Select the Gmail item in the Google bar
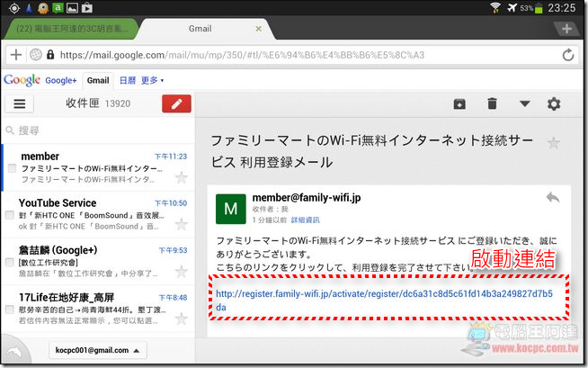 [x=98, y=80]
